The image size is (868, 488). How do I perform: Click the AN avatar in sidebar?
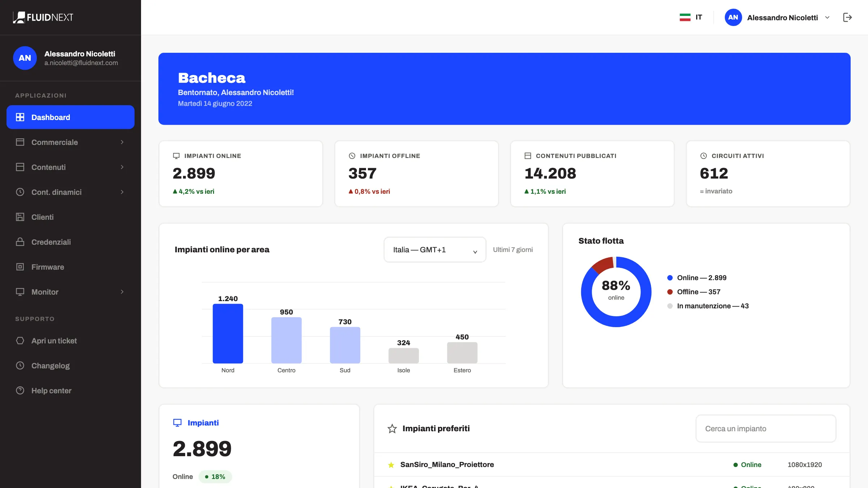25,58
